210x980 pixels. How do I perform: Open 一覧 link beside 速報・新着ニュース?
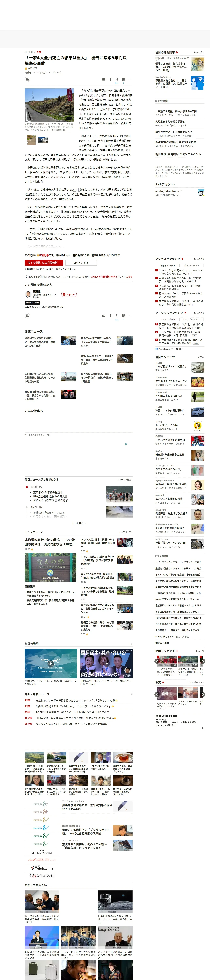[x=130, y=694]
